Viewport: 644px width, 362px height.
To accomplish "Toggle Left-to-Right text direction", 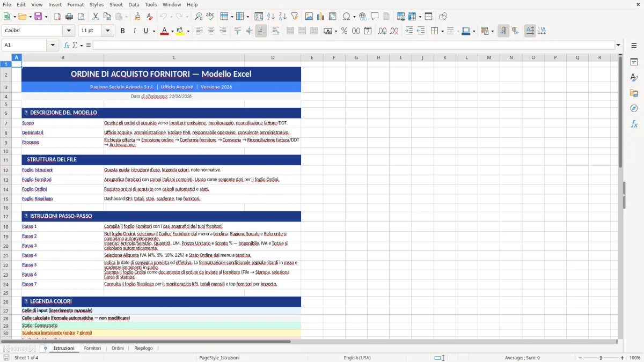I will 503,31.
